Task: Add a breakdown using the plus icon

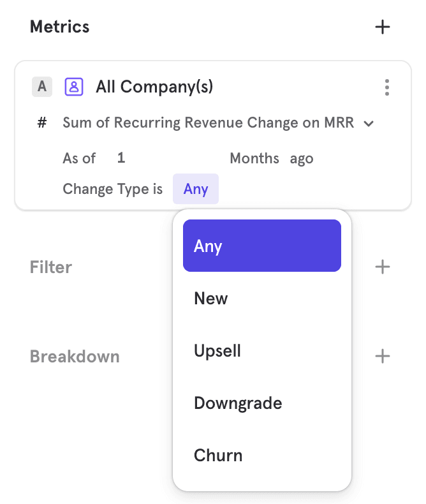Action: (x=382, y=356)
